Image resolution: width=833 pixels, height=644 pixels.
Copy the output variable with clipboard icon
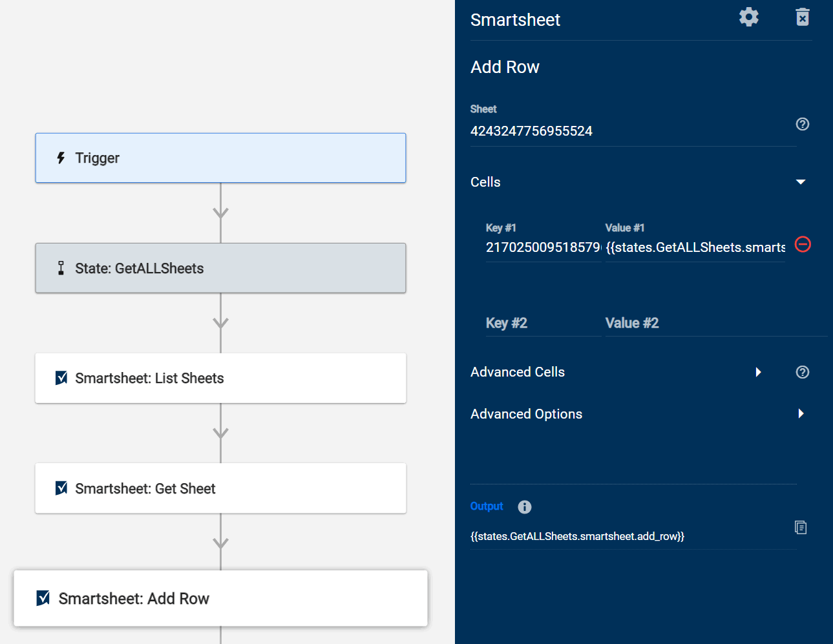(801, 528)
